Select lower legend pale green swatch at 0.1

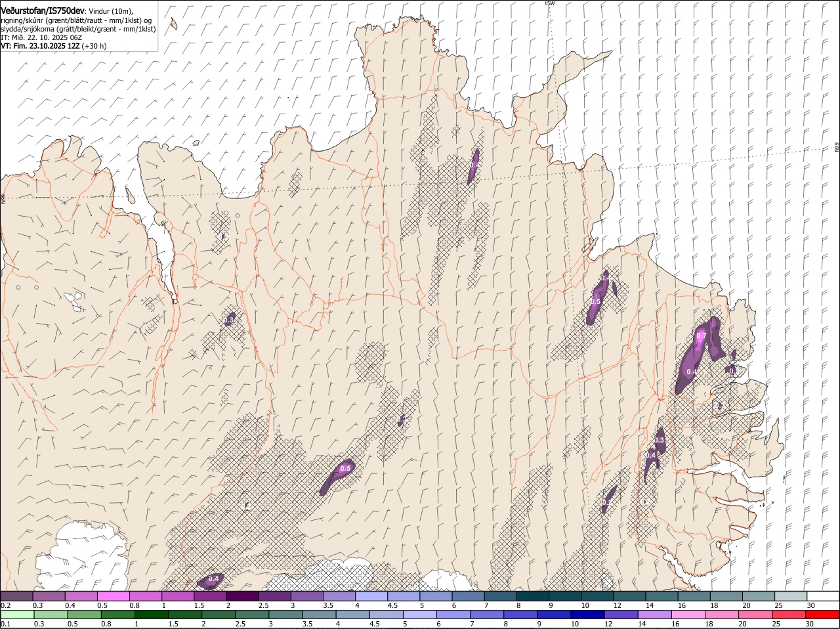17,615
